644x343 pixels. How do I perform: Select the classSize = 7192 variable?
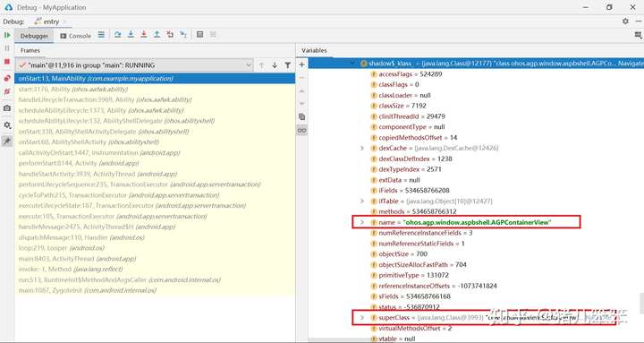tap(397, 106)
